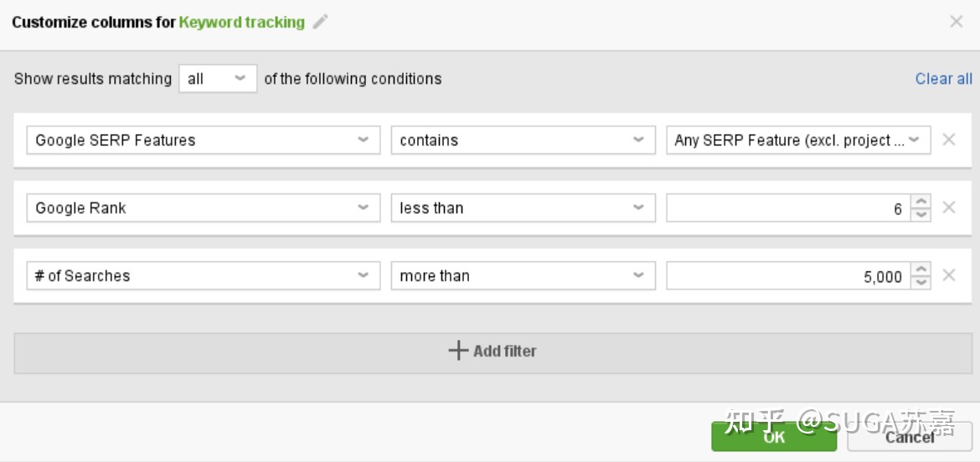The image size is (980, 462).
Task: Increase the Google Rank value with up arrow
Action: (921, 201)
